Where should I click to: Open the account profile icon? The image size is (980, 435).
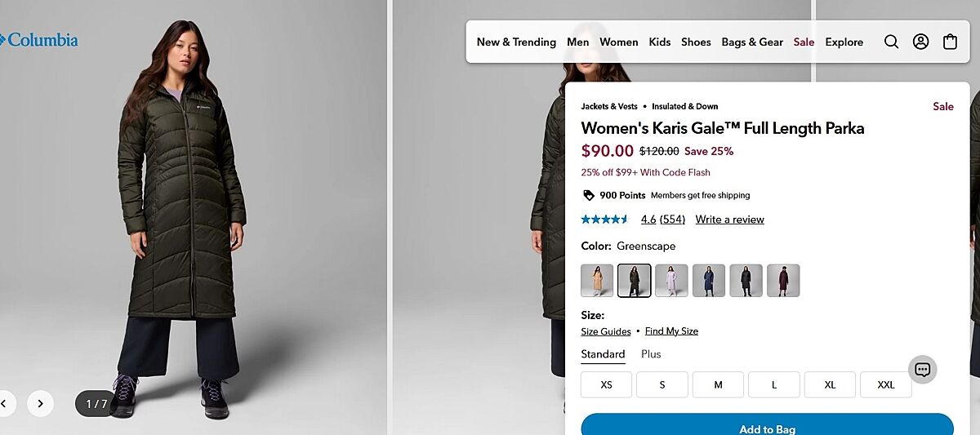tap(920, 42)
